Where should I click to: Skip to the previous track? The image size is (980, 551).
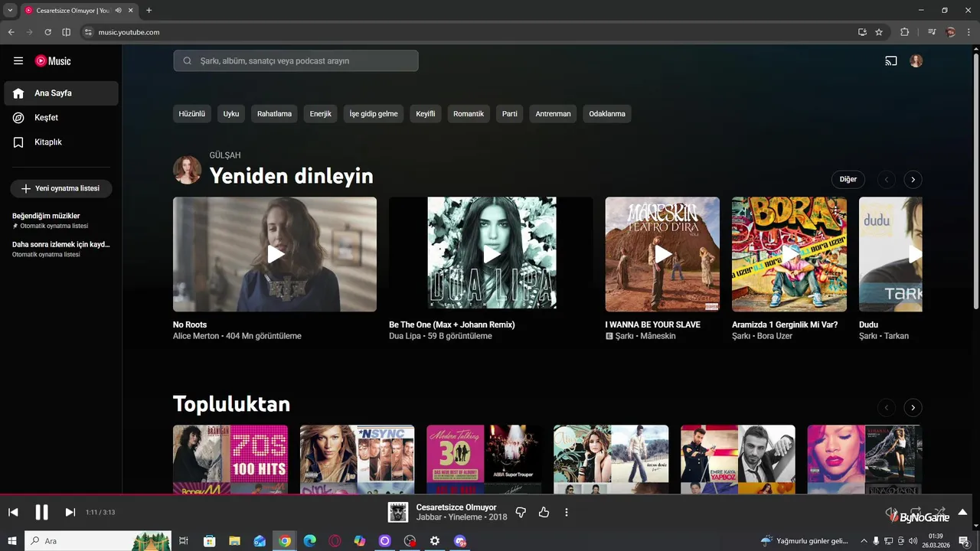(x=13, y=512)
